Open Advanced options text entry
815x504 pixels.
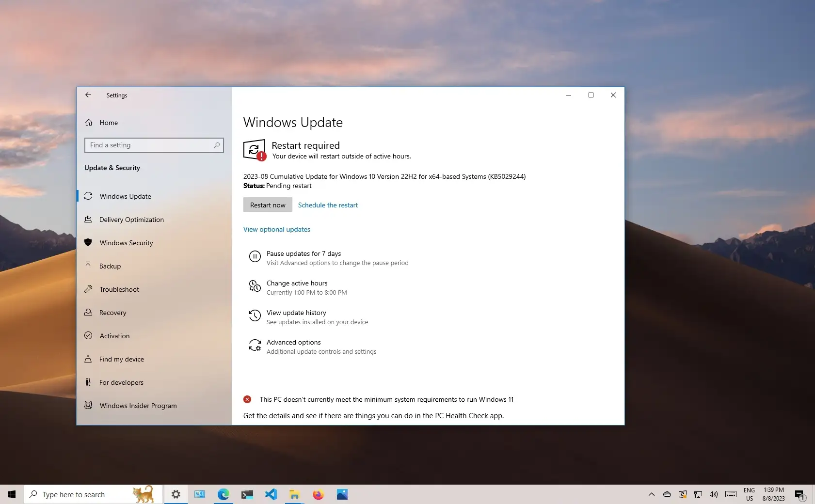tap(293, 342)
